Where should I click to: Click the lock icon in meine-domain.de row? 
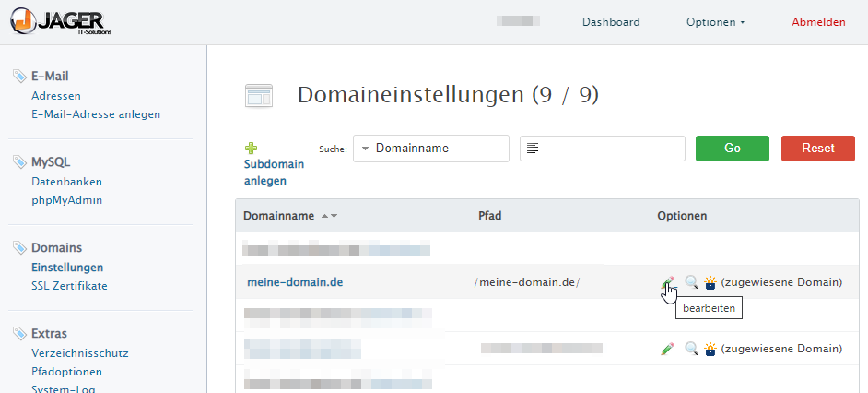tap(710, 282)
